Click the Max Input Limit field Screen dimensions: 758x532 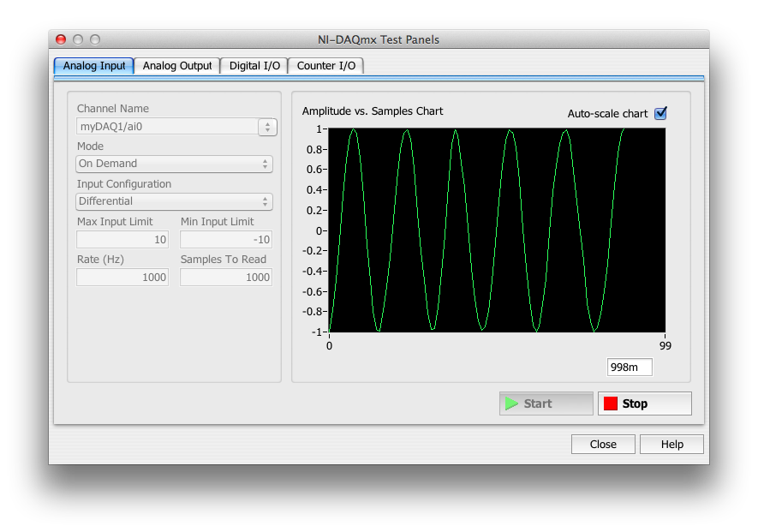click(x=122, y=240)
